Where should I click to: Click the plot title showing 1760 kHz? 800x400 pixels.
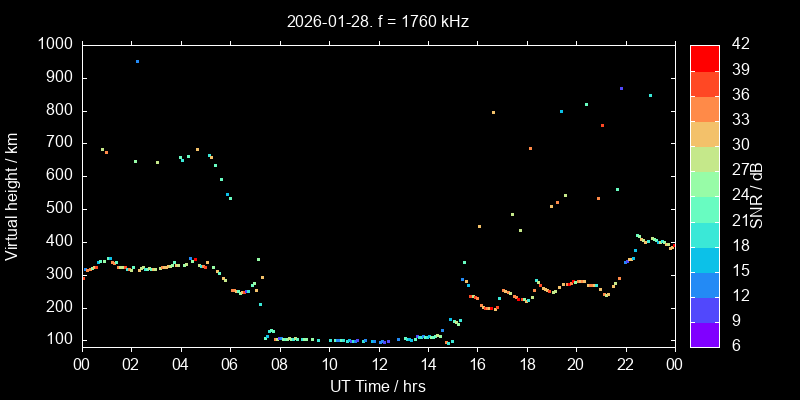coord(378,21)
